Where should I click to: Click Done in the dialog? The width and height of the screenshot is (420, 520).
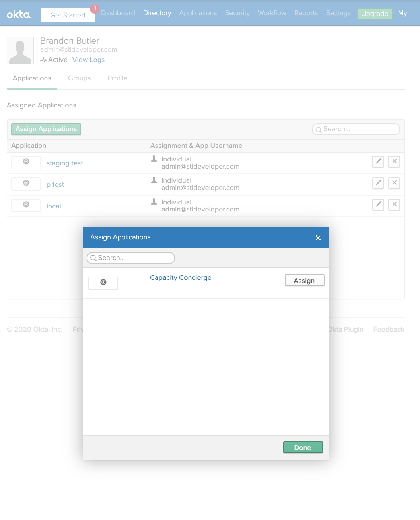303,447
